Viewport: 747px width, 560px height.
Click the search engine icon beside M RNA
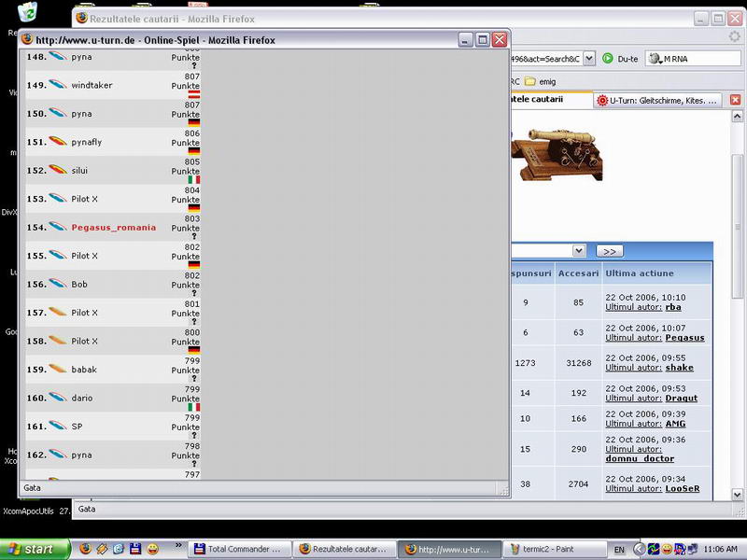(655, 59)
